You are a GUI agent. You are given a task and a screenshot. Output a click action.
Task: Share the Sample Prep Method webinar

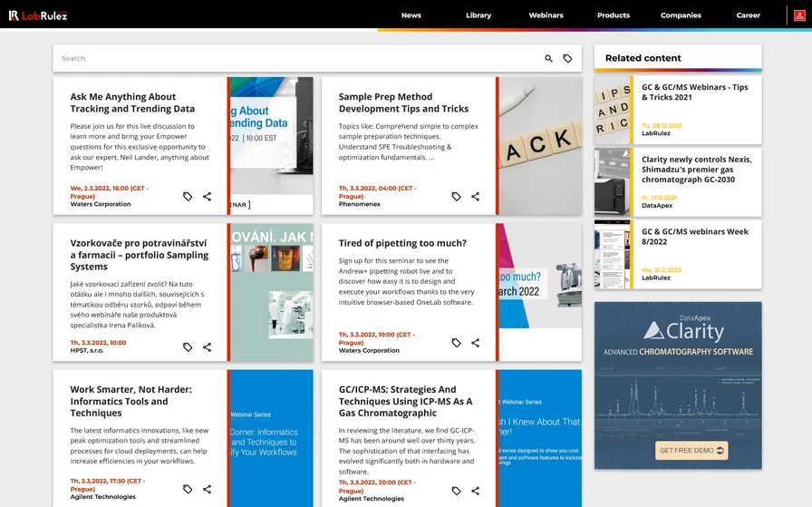pos(476,197)
